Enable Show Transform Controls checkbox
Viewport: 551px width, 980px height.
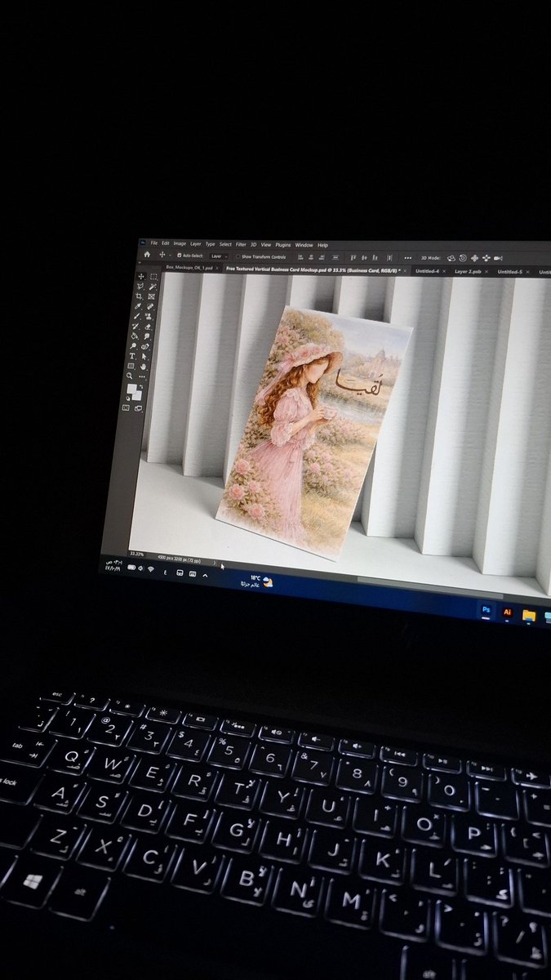(x=238, y=256)
